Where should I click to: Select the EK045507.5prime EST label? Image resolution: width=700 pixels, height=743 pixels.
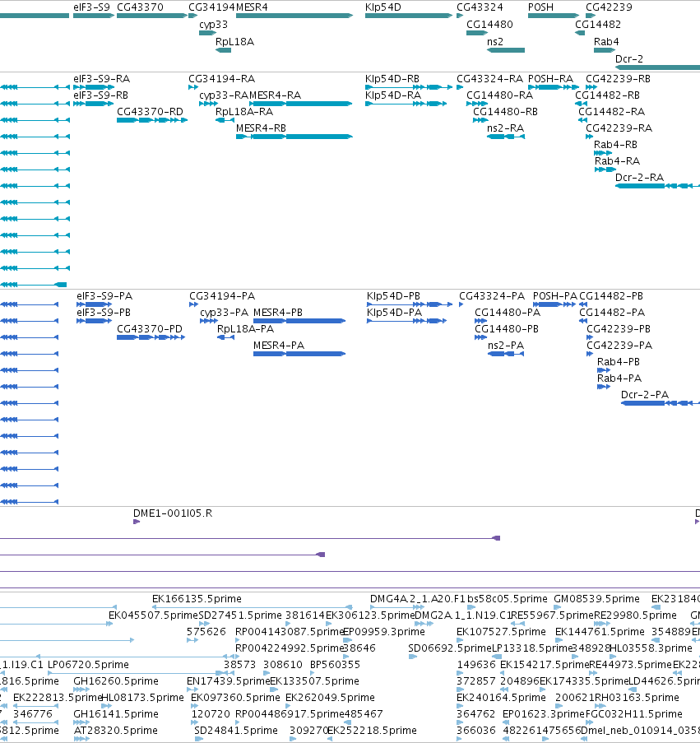click(x=154, y=615)
